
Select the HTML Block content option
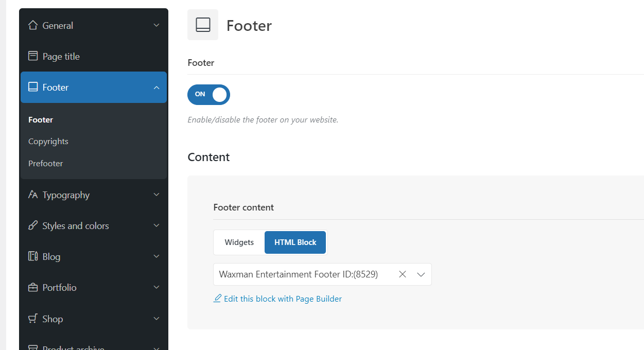[x=295, y=242]
